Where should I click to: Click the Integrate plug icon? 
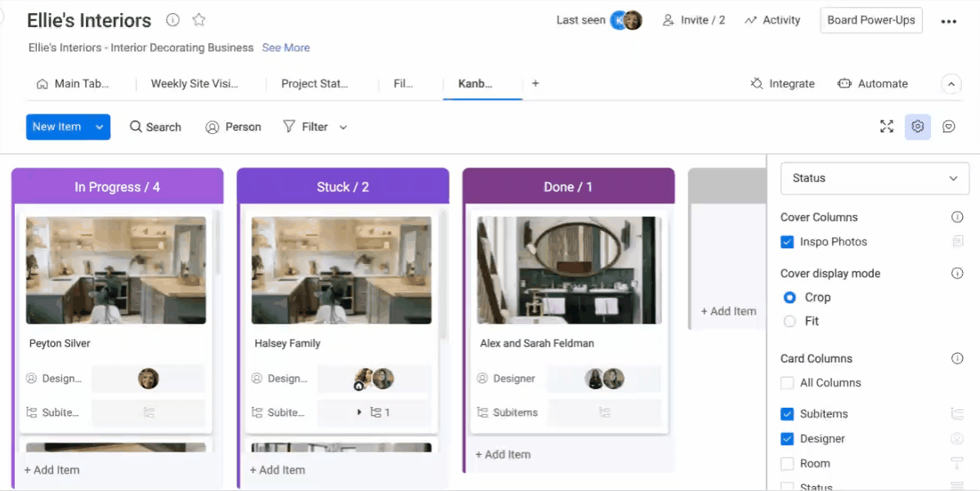click(x=757, y=83)
